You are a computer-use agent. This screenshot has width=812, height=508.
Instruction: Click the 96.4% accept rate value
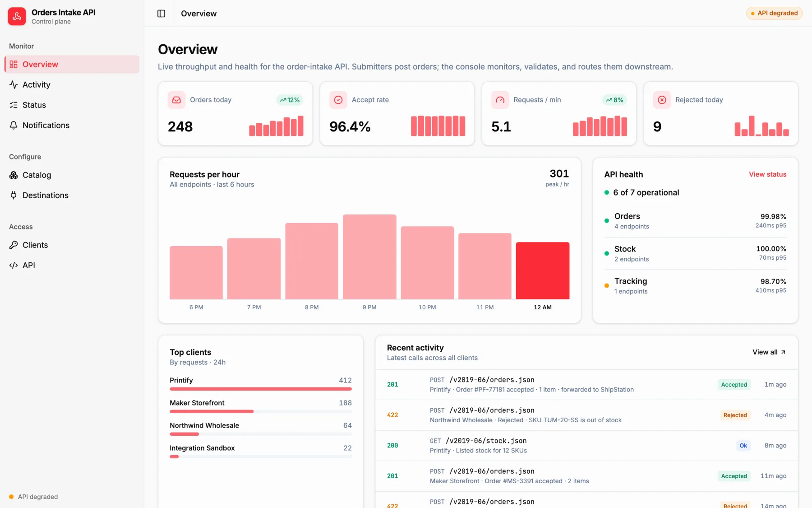[x=350, y=126]
